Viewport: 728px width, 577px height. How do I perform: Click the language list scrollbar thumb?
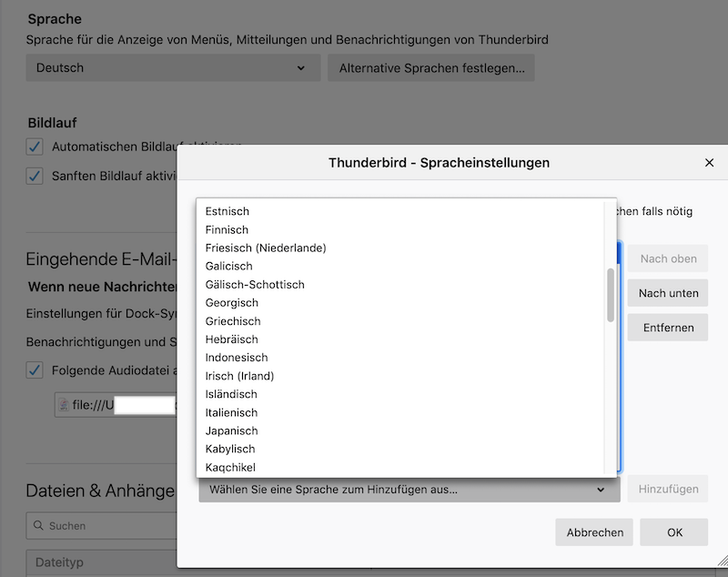611,295
